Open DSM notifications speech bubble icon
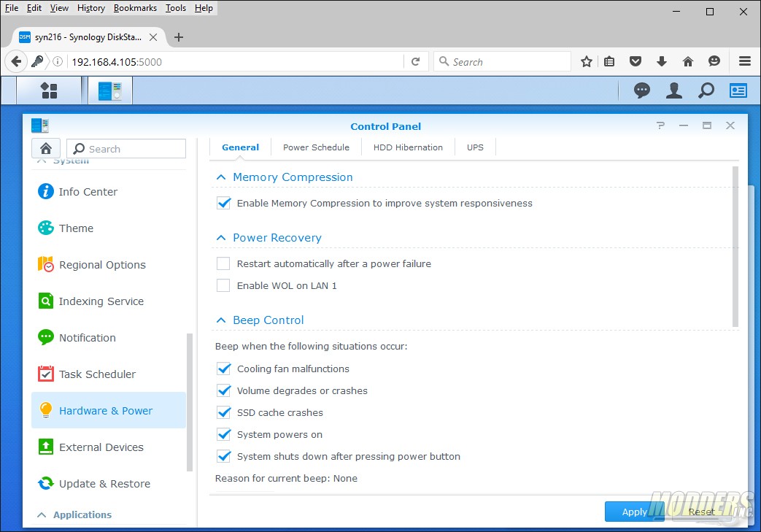This screenshot has height=532, width=761. click(641, 90)
